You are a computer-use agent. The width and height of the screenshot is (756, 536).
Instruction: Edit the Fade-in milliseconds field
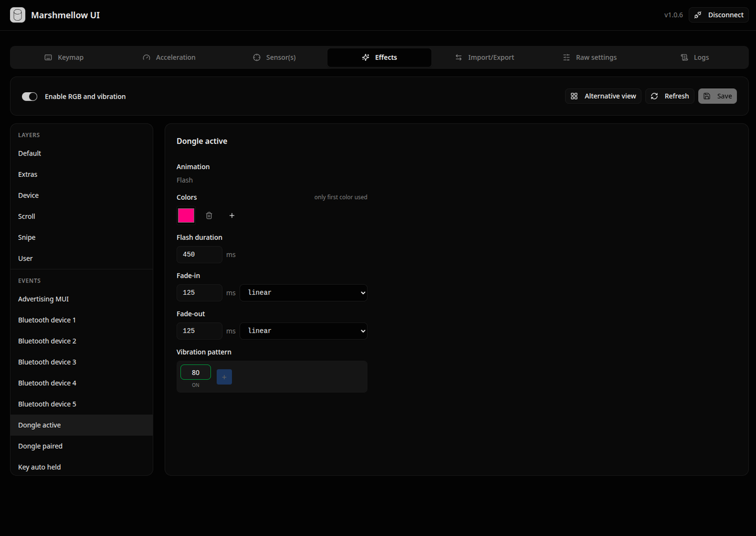[200, 293]
